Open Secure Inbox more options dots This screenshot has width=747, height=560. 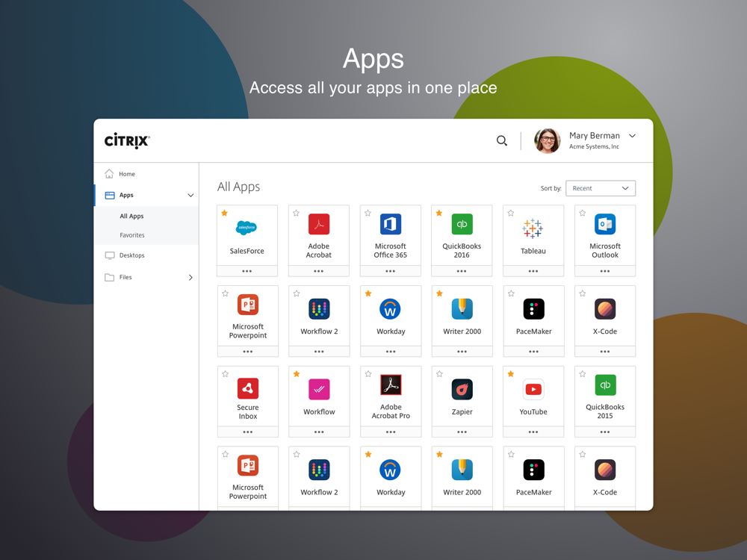248,432
